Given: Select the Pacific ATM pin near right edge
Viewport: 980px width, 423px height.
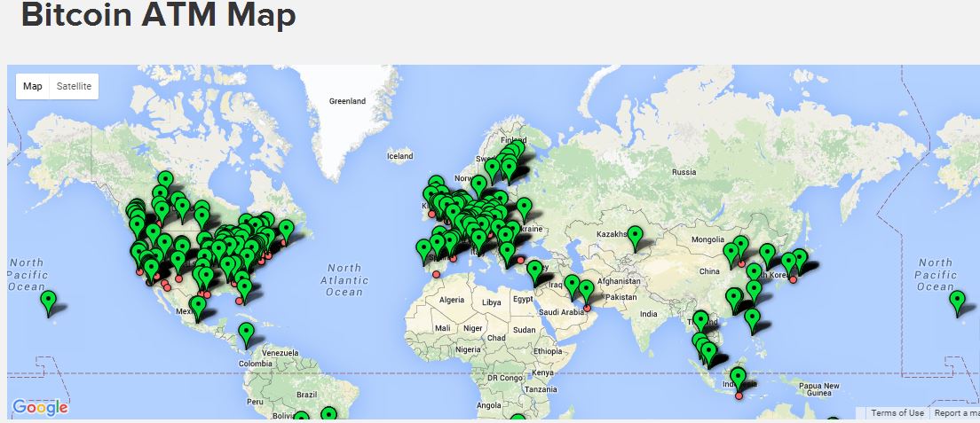Looking at the screenshot, I should tap(957, 303).
